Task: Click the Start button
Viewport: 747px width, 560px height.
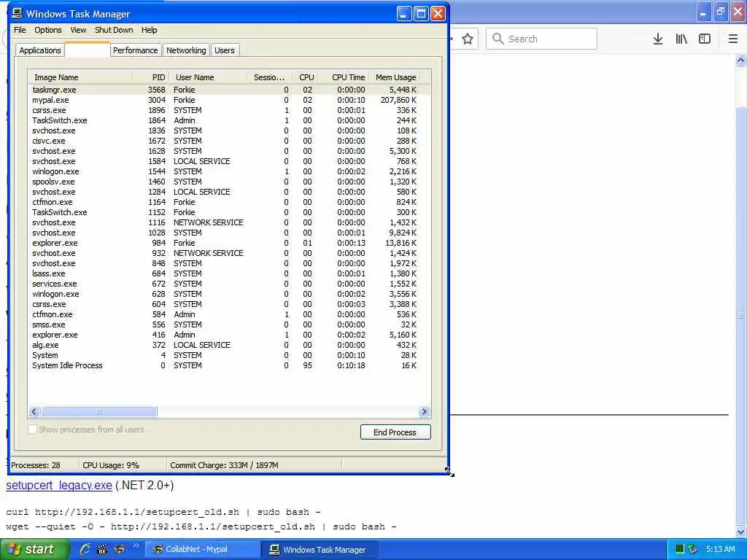Action: click(x=34, y=549)
